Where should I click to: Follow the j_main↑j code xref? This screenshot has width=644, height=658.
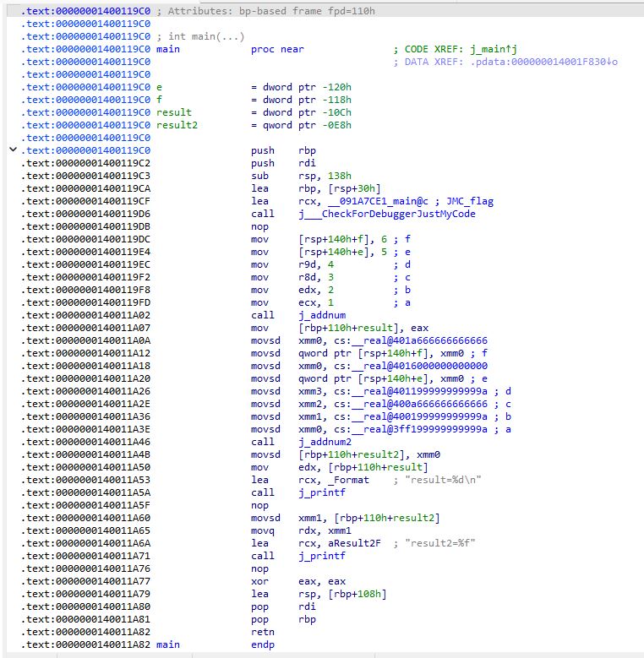(494, 50)
